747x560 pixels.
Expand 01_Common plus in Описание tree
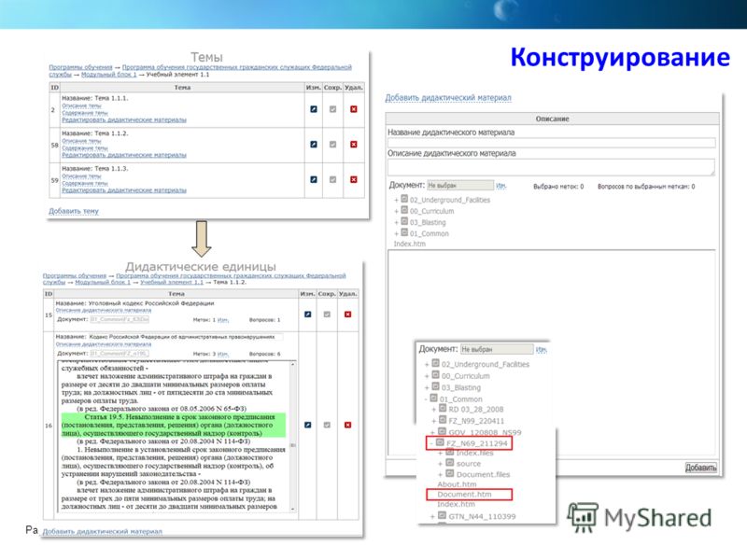[396, 234]
